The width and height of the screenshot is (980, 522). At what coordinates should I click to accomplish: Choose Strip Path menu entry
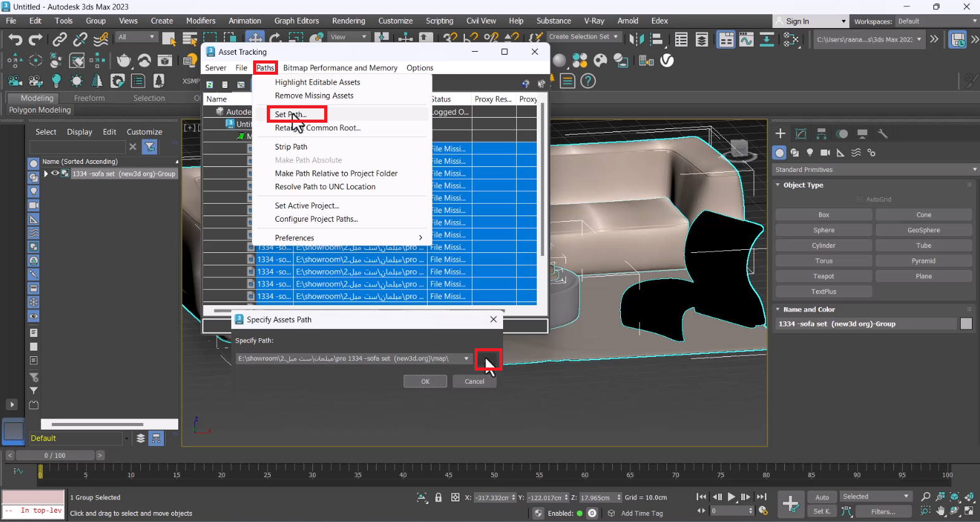pyautogui.click(x=291, y=147)
